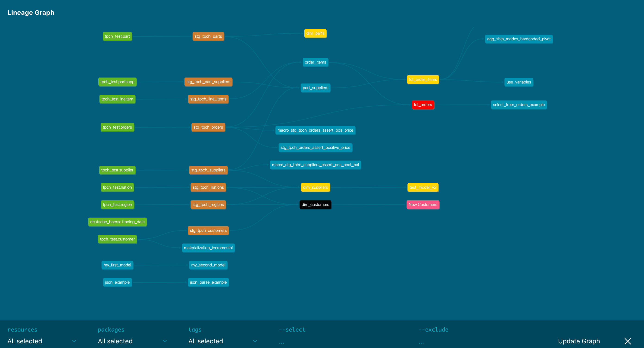Click the fct_order_items node

(423, 79)
